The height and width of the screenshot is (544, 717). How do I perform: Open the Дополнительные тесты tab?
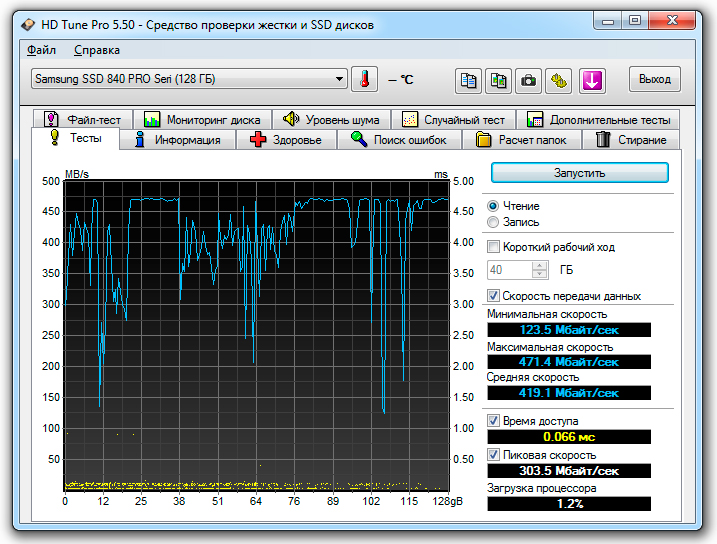point(598,120)
